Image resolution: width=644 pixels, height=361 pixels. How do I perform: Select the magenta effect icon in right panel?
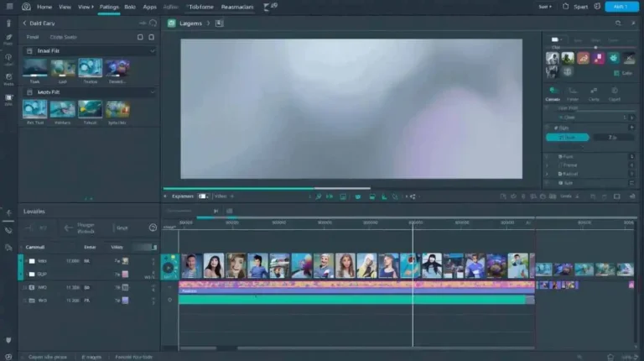click(599, 58)
